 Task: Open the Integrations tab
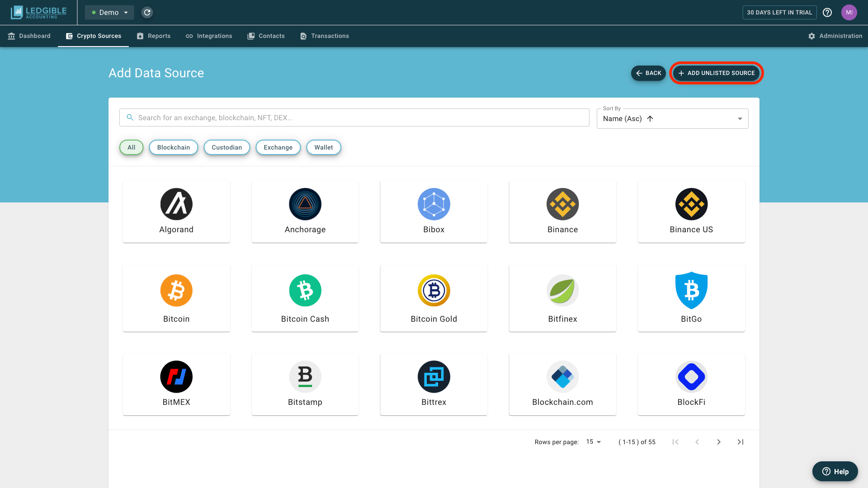[x=209, y=36]
